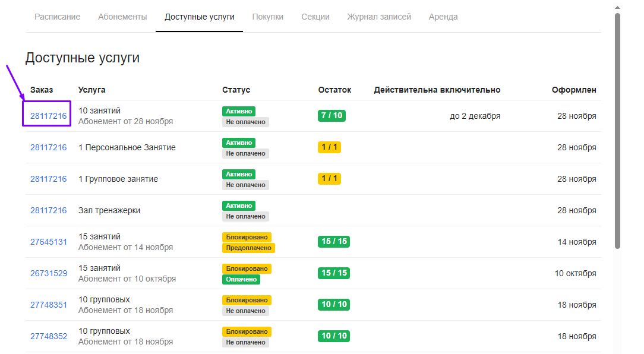This screenshot has width=644, height=354.
Task: Click the scrollbar up arrow
Action: pos(617,5)
